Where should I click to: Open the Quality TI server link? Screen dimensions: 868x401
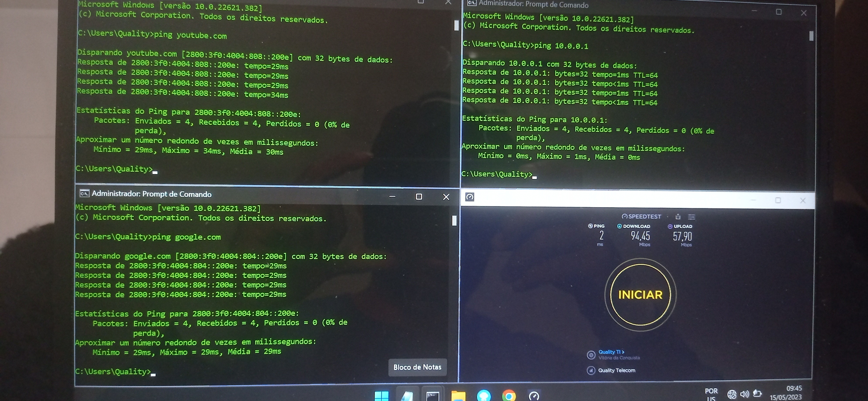611,352
